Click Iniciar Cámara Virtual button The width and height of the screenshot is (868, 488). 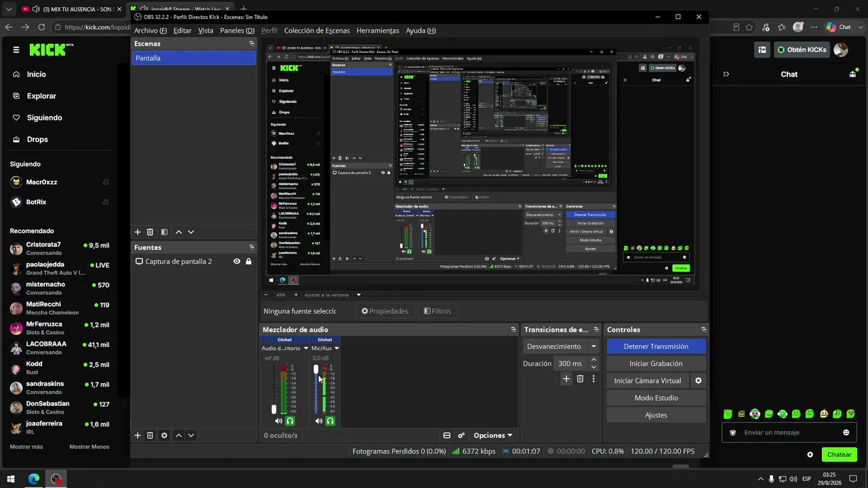[648, 381]
